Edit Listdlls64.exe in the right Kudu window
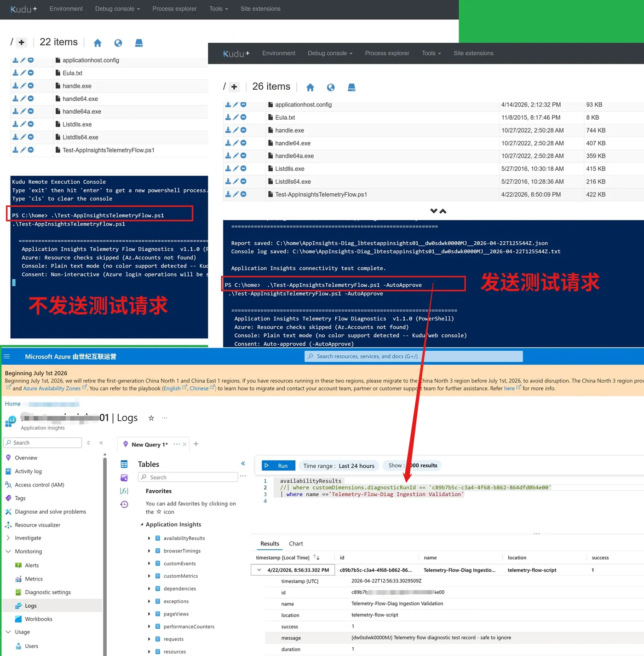 coord(236,181)
